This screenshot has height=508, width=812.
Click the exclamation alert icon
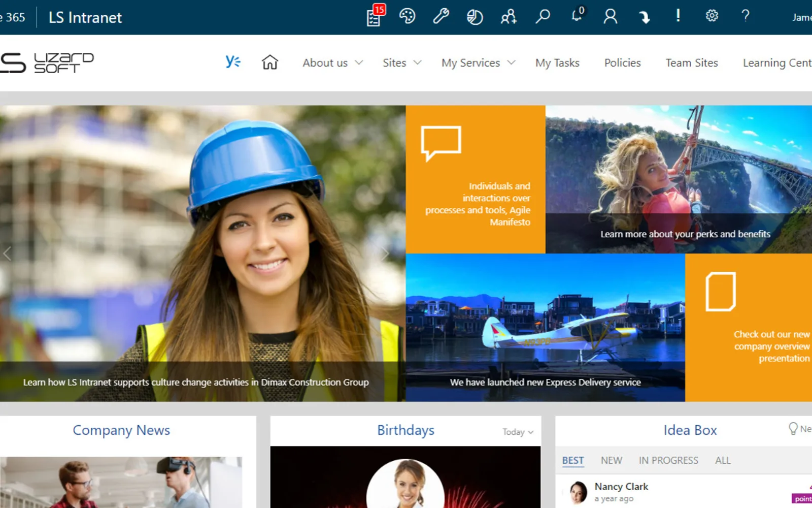(x=678, y=15)
